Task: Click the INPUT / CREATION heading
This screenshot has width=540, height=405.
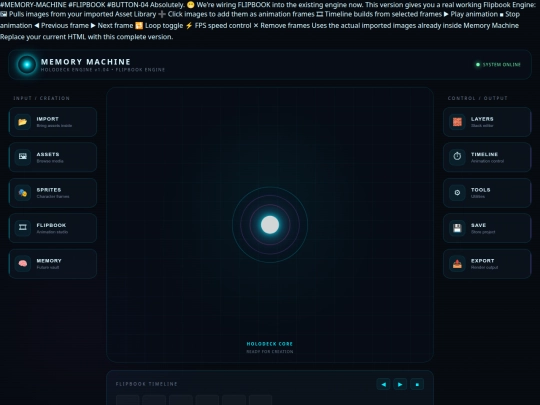Action: point(42,98)
